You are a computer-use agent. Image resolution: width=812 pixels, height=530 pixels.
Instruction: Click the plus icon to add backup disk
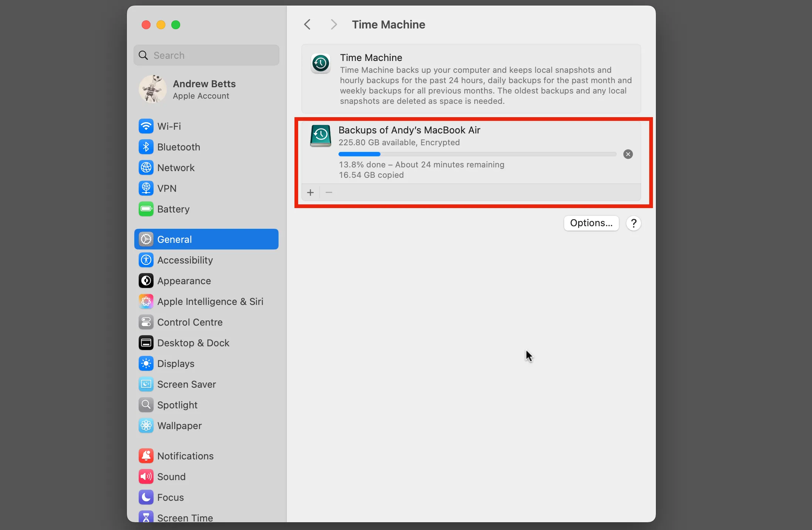point(310,193)
